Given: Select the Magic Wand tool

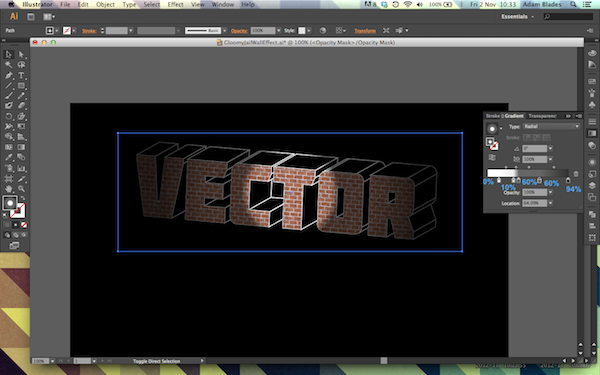Looking at the screenshot, I should click(8, 65).
